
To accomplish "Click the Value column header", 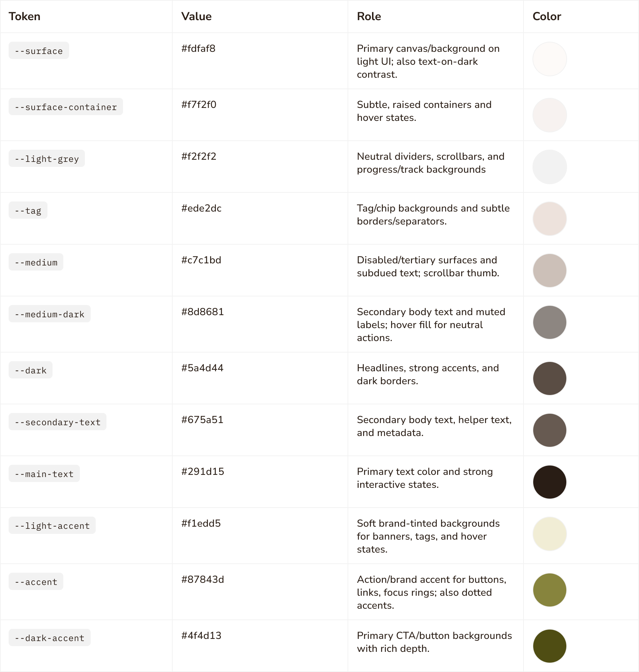I will coord(196,17).
